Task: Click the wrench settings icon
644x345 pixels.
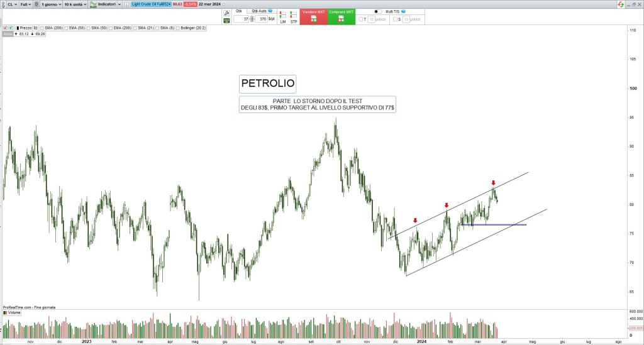Action: (226, 13)
